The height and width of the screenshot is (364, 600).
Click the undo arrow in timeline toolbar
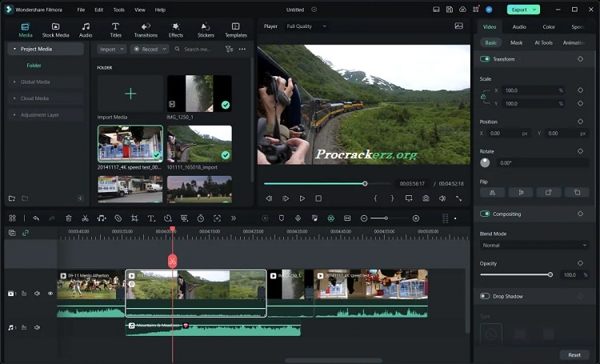35,218
